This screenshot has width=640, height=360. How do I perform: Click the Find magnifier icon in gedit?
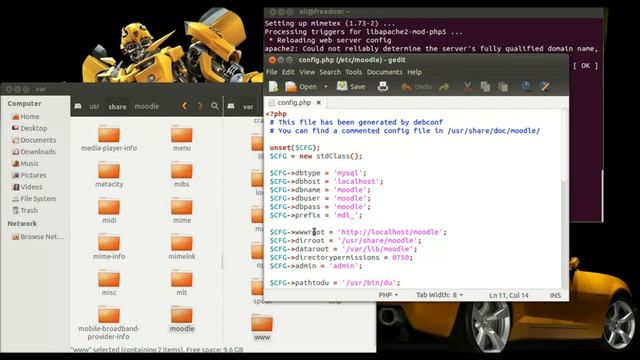526,87
